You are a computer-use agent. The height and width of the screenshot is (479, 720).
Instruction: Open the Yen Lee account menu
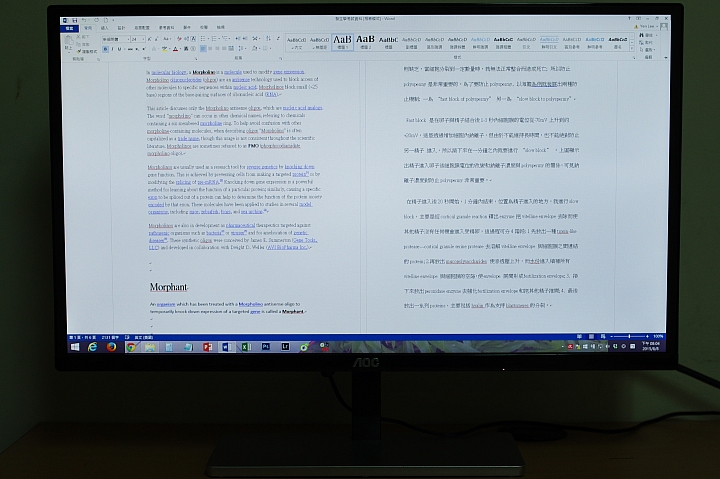tap(647, 26)
